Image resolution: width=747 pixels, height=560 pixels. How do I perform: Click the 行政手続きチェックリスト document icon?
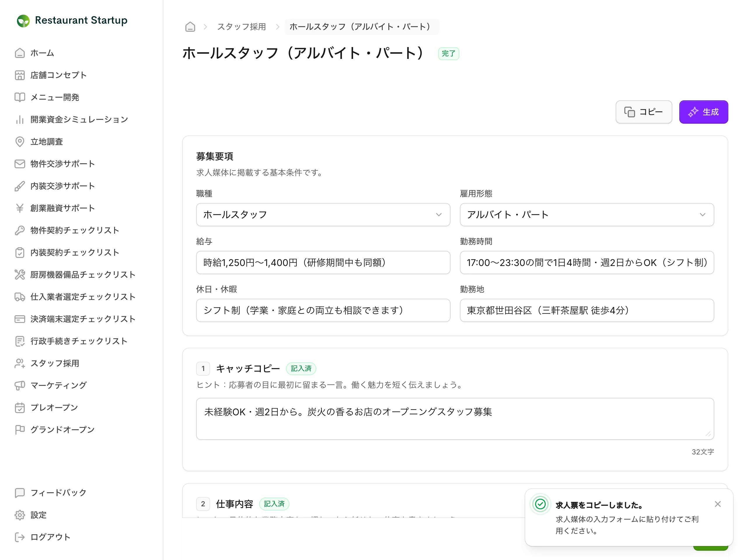pos(20,341)
